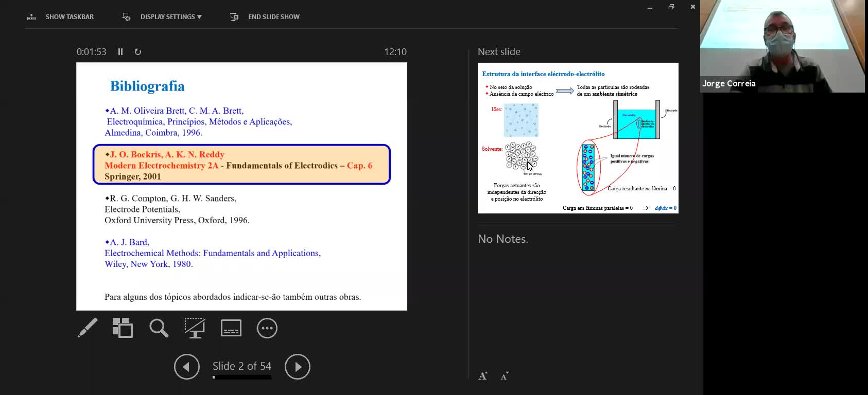
Task: Pause the presentation timer
Action: point(120,52)
